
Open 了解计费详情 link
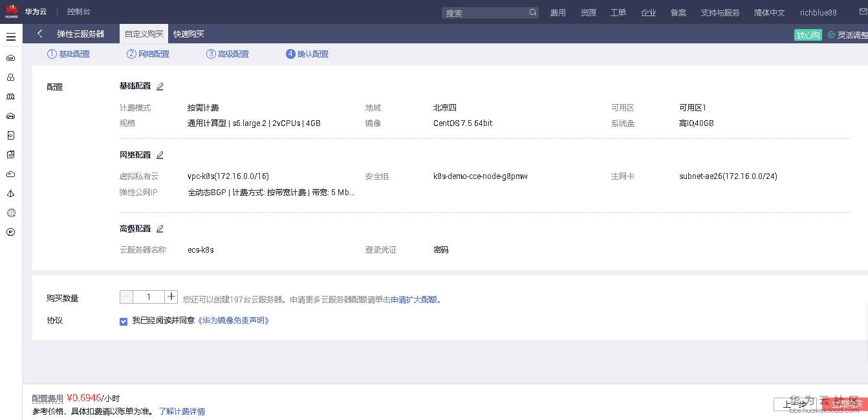point(182,411)
